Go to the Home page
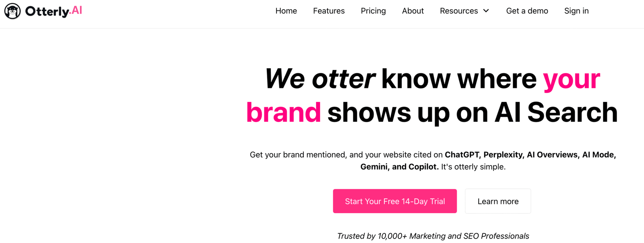Image resolution: width=644 pixels, height=243 pixels. (x=286, y=11)
